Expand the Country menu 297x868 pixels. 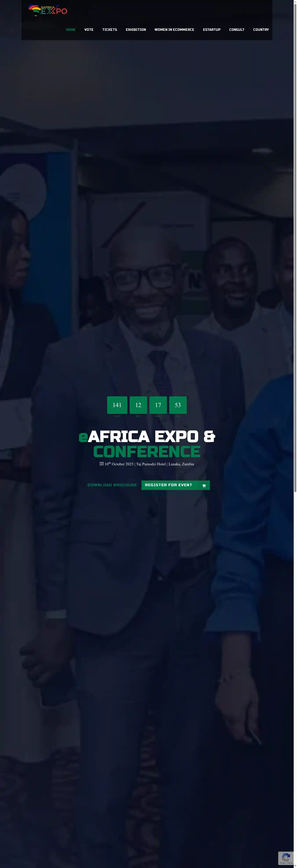coord(261,30)
